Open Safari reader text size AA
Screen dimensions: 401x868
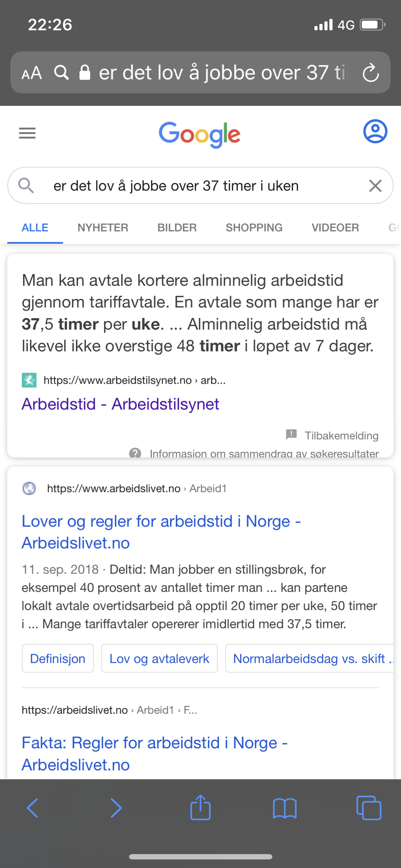pyautogui.click(x=32, y=73)
